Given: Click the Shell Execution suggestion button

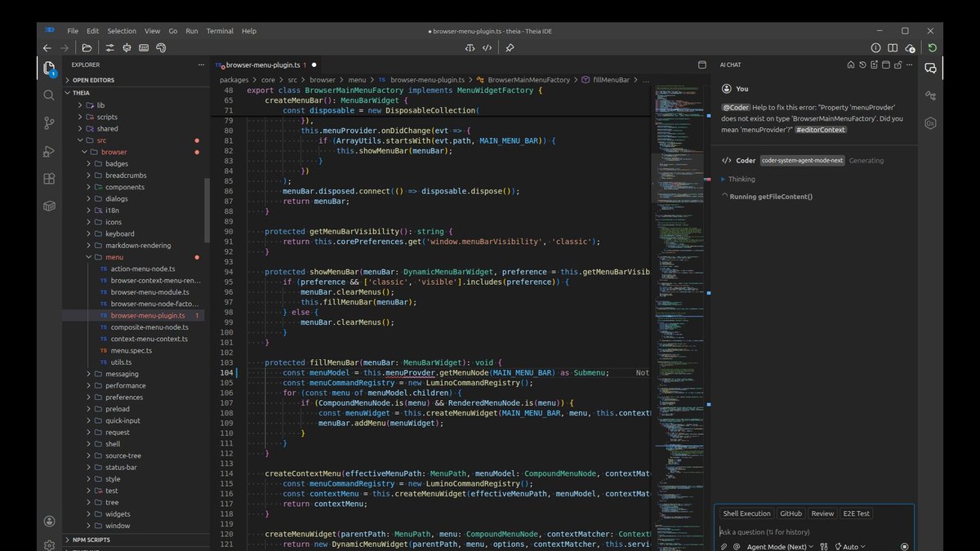Looking at the screenshot, I should coord(746,513).
